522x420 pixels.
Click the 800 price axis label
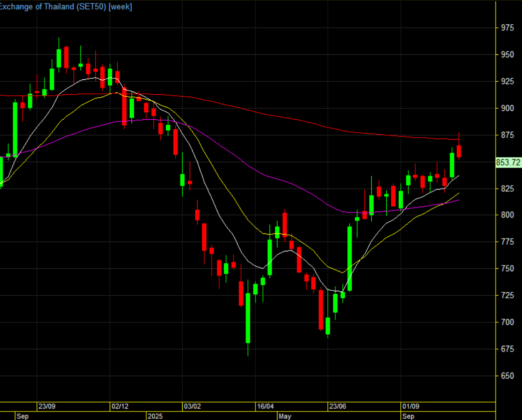point(508,215)
